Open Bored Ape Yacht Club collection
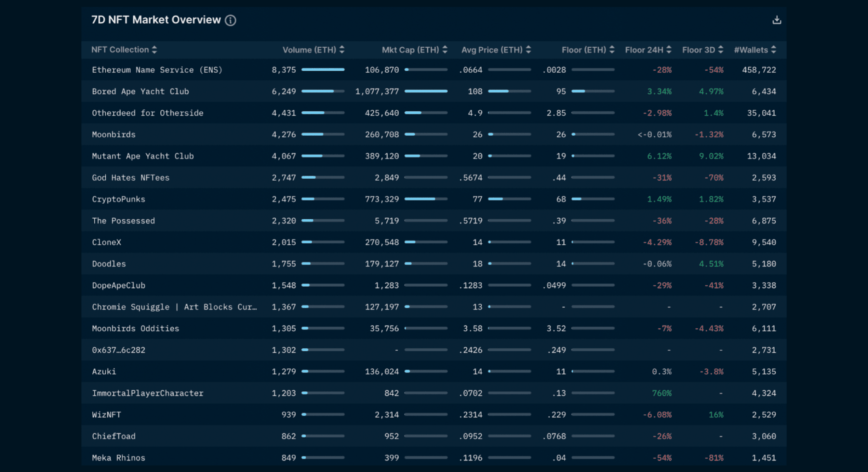Image resolution: width=868 pixels, height=472 pixels. click(x=140, y=91)
